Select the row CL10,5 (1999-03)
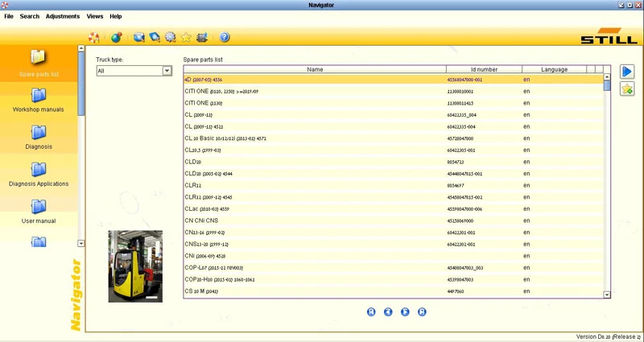The width and height of the screenshot is (644, 342). click(x=394, y=150)
